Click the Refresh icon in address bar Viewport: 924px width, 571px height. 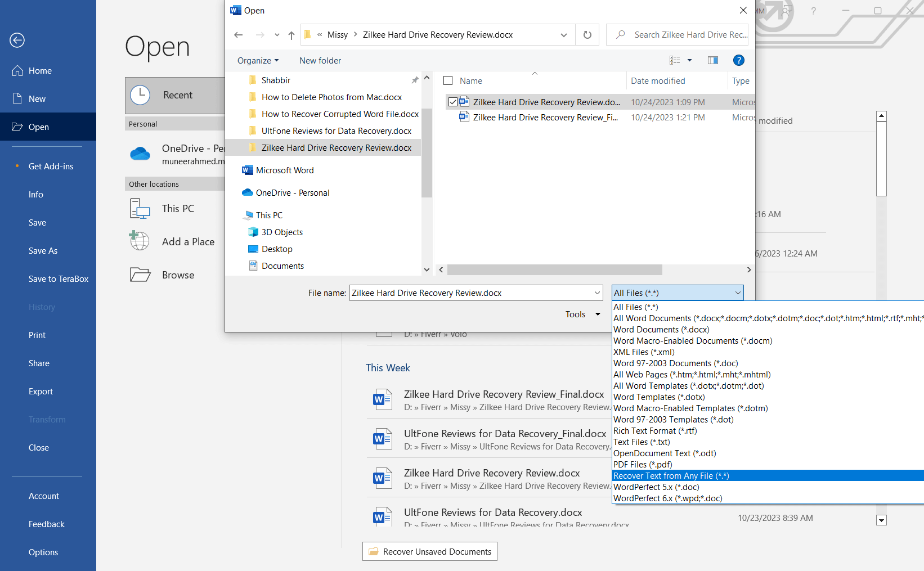587,34
